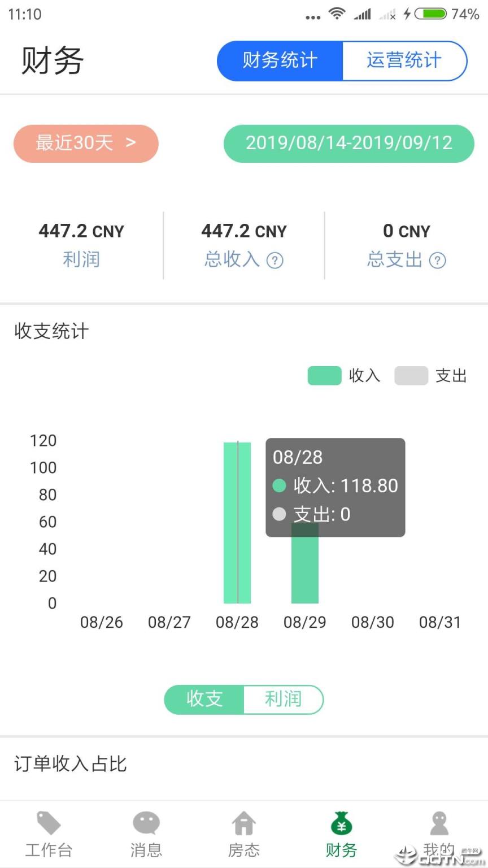
Task: Toggle the 支出 legend gray swatch
Action: (x=411, y=376)
